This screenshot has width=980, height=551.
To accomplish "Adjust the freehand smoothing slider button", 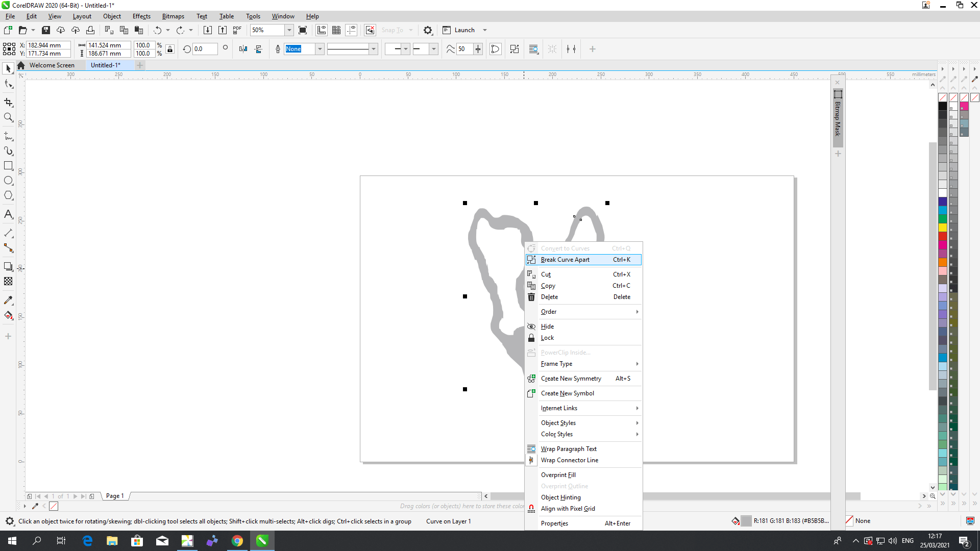I will (478, 49).
